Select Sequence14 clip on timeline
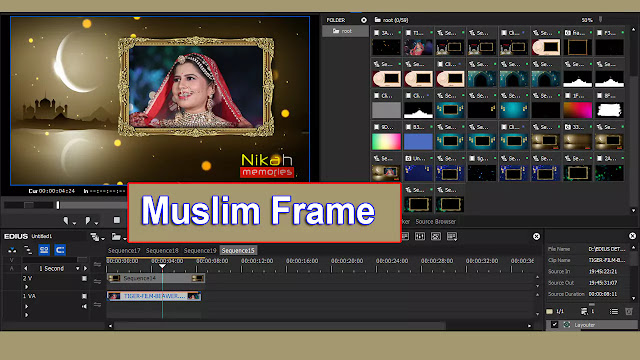The width and height of the screenshot is (640, 360). point(156,278)
